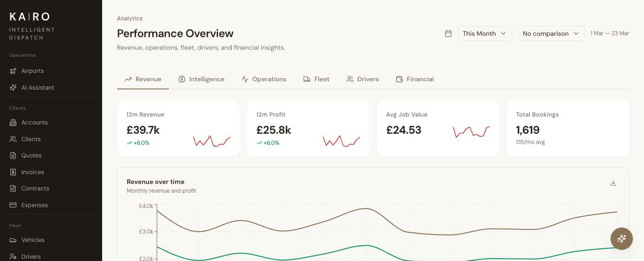644x261 pixels.
Task: Click the £25.8k profit value
Action: (273, 130)
